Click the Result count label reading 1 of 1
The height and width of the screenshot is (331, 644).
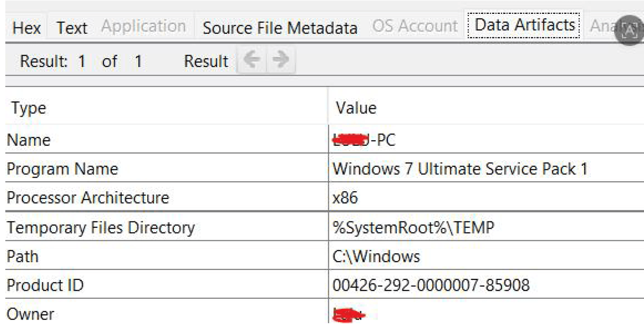click(81, 61)
